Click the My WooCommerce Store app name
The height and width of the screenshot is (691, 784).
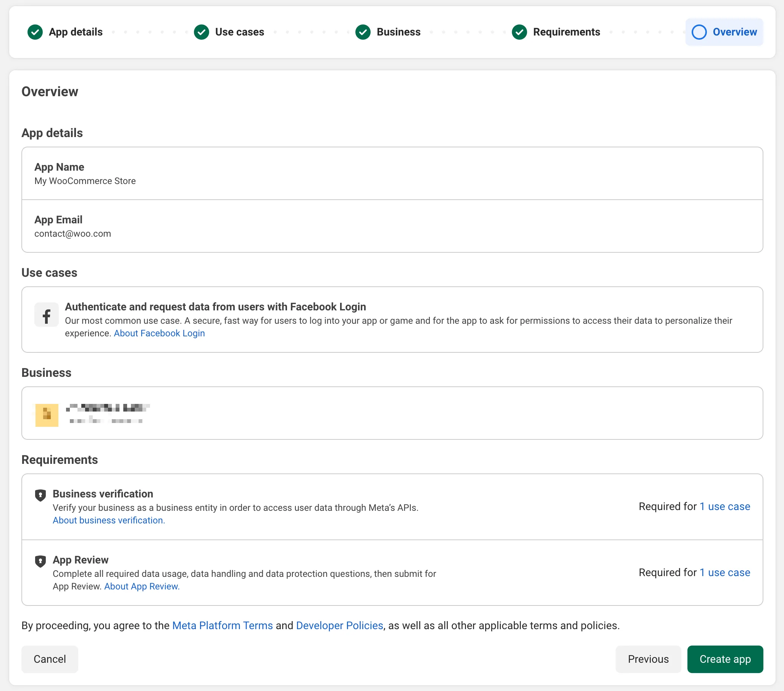85,181
